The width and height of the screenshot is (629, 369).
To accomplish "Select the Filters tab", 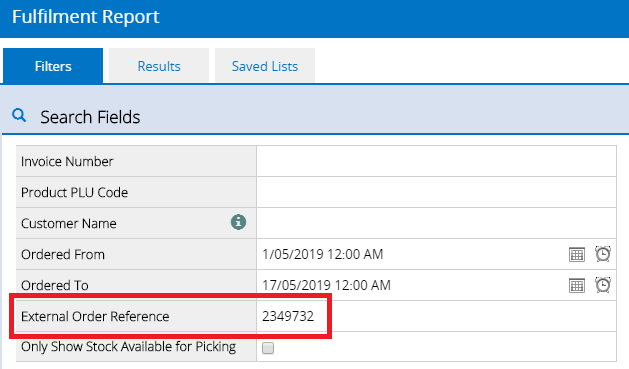I will pos(53,66).
